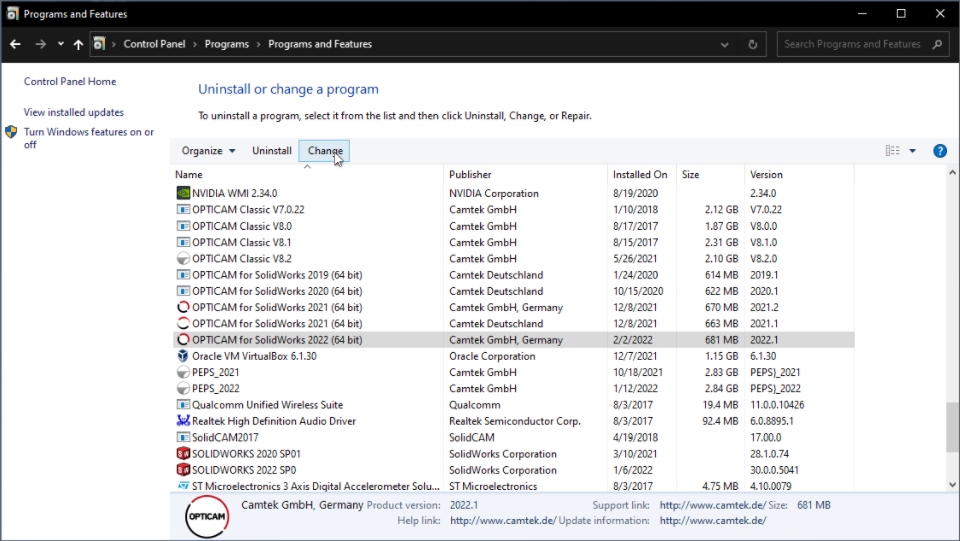The image size is (960, 541).
Task: Sort by the Publisher column header
Action: click(525, 174)
